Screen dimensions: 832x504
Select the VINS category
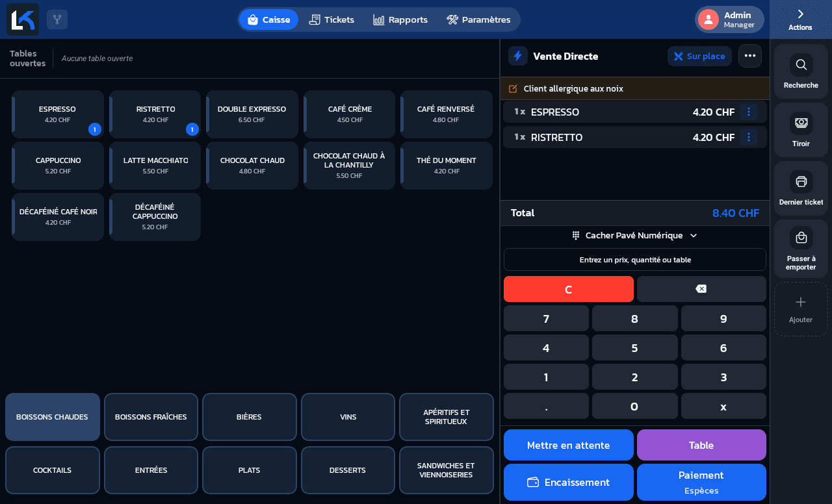348,417
